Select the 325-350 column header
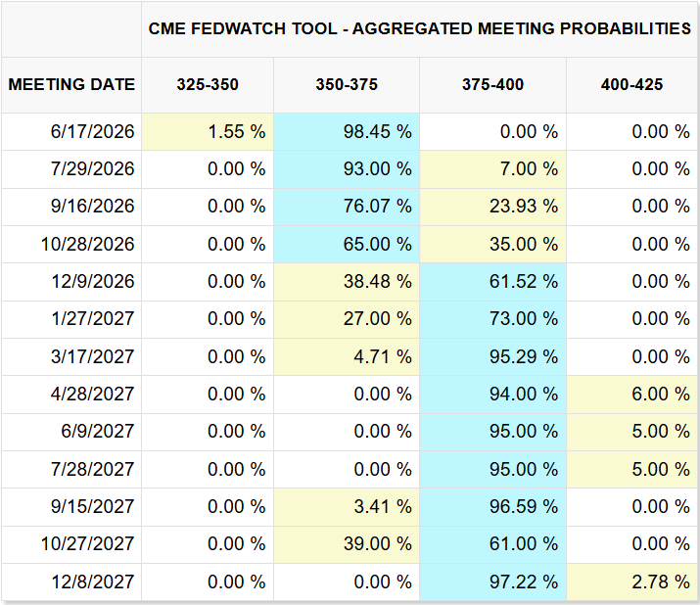The height and width of the screenshot is (605, 700). (x=208, y=85)
